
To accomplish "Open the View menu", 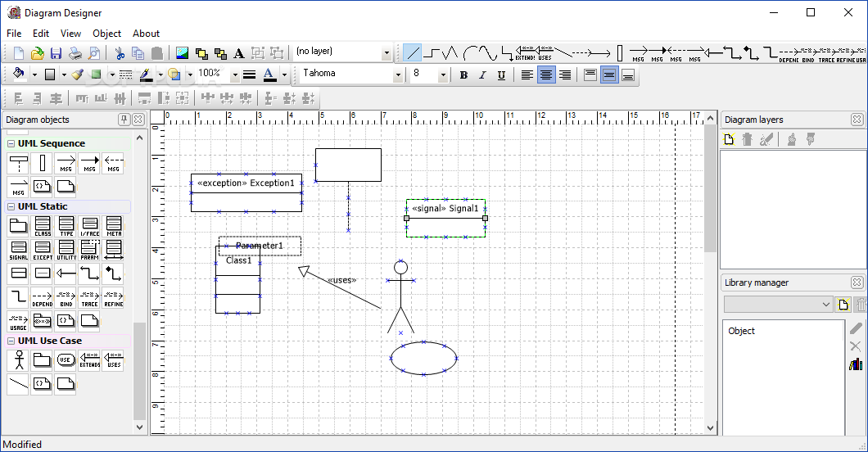I will point(70,34).
